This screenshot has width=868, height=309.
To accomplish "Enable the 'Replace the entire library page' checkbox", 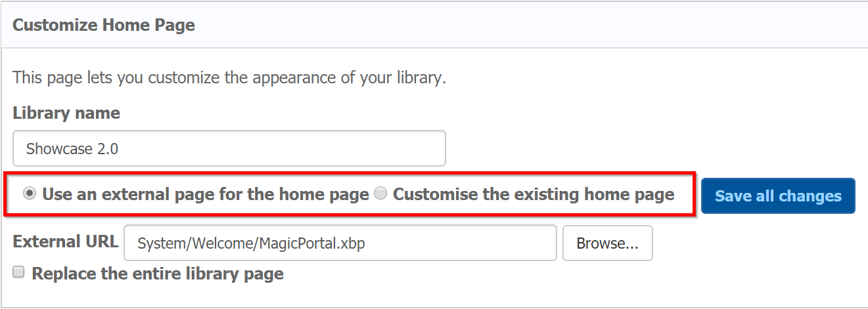I will [x=19, y=272].
